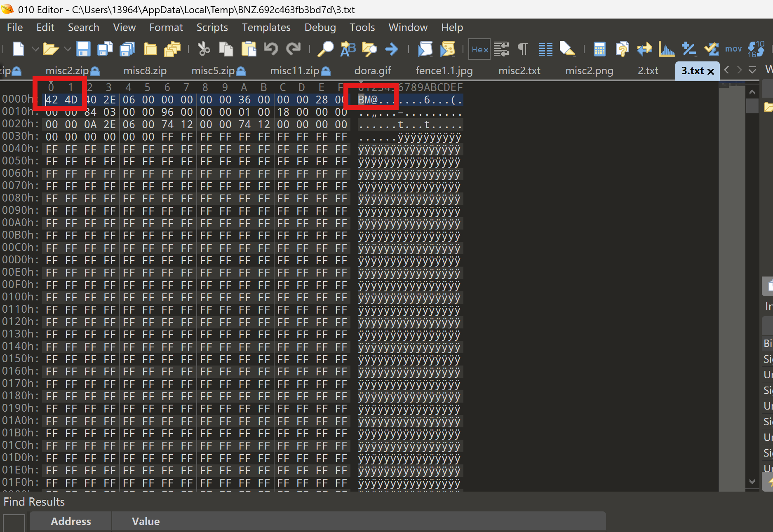The image size is (773, 532).
Task: Switch to the misc8.zip tab
Action: click(145, 71)
